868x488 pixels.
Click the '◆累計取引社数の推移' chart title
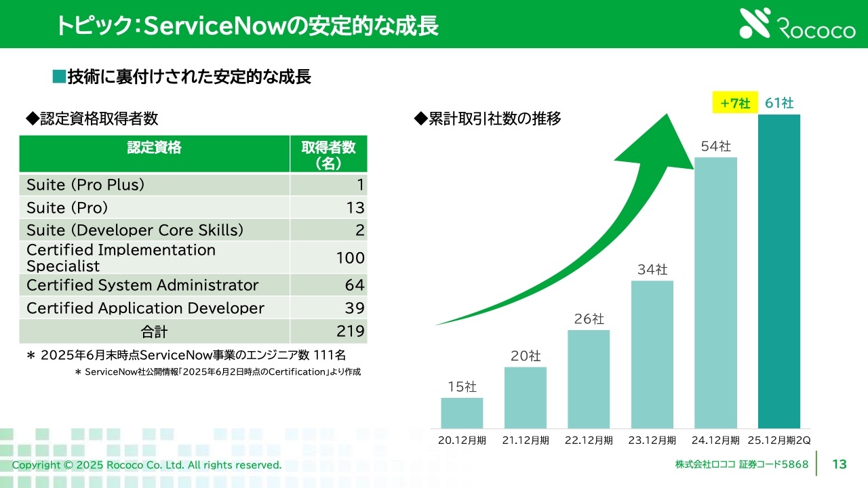[488, 119]
